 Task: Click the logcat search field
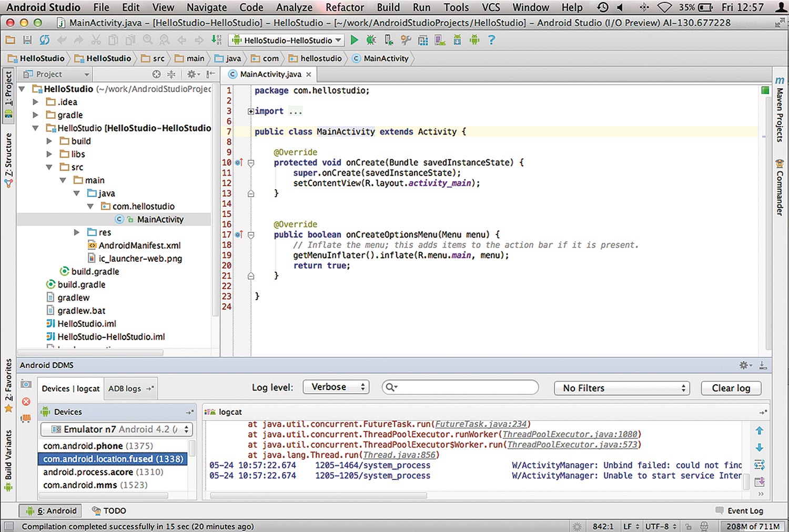(x=460, y=387)
